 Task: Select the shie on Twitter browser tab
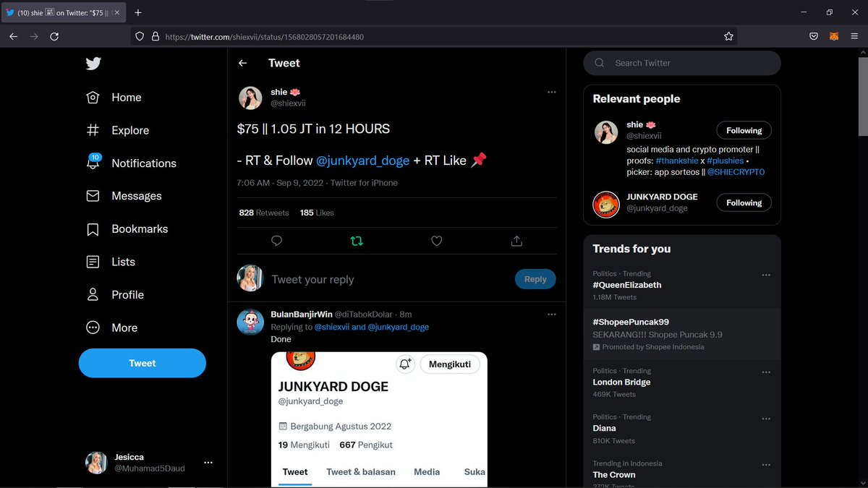point(63,12)
